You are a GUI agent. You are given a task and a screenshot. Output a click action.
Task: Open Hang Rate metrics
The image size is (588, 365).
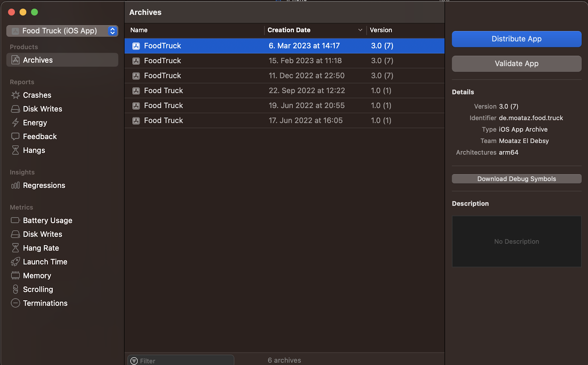tap(41, 248)
